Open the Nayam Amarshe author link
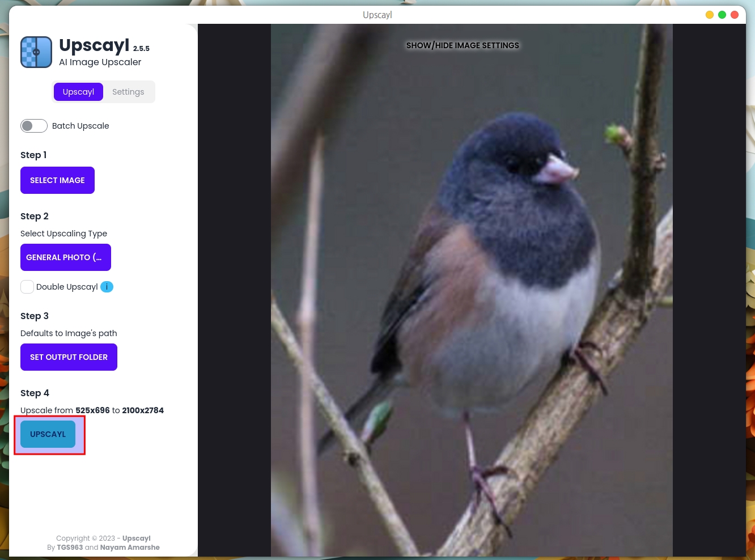This screenshot has width=755, height=560. coord(130,548)
